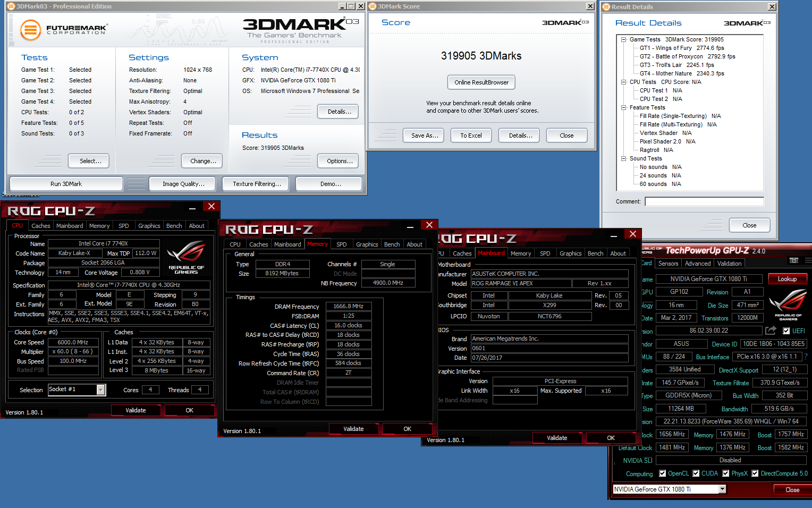812x508 pixels.
Task: Click the Lookup button in GPU-Z
Action: (787, 279)
